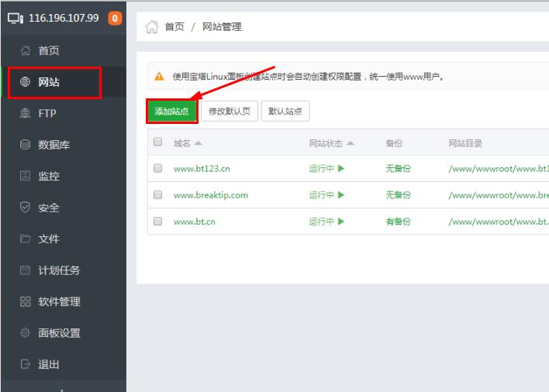Click the 网站管理 breadcrumb text
Screen dimensions: 549x392
pos(222,27)
